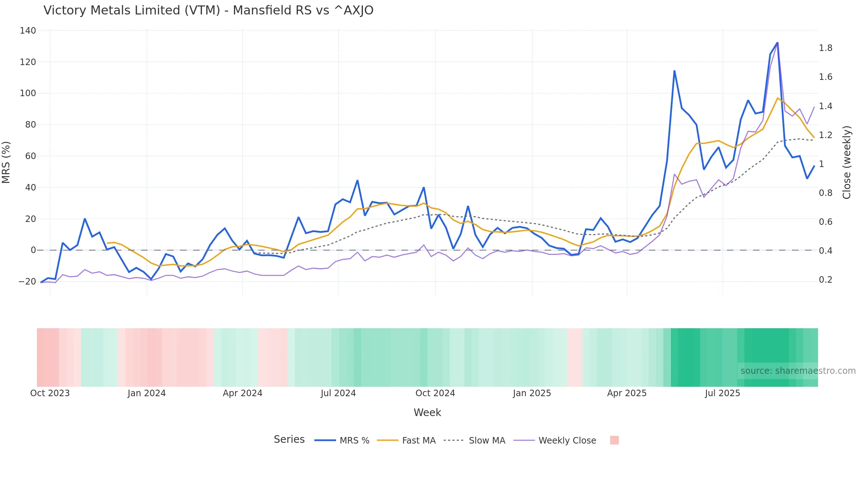Click the 'Oct 2024' axis label
The width and height of the screenshot is (868, 488).
[435, 393]
